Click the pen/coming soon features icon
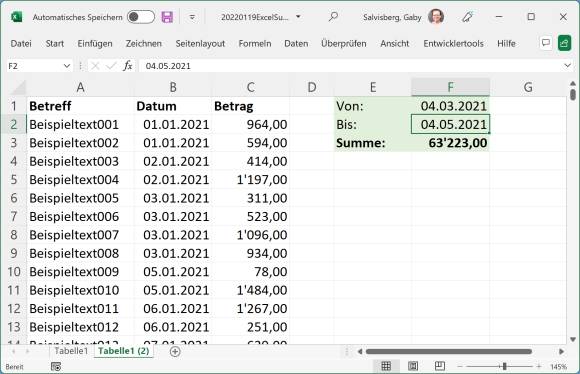Viewport: 580px width, 374px height. coord(468,17)
